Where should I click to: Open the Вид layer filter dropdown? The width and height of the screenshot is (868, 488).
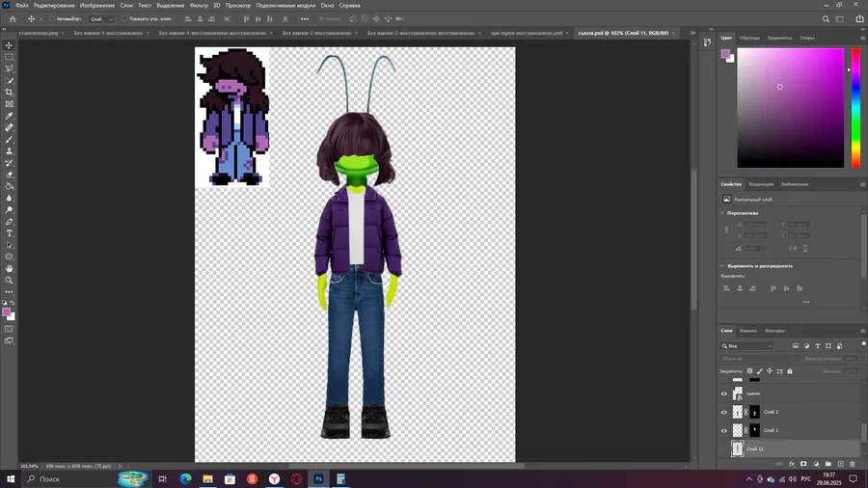pos(746,346)
